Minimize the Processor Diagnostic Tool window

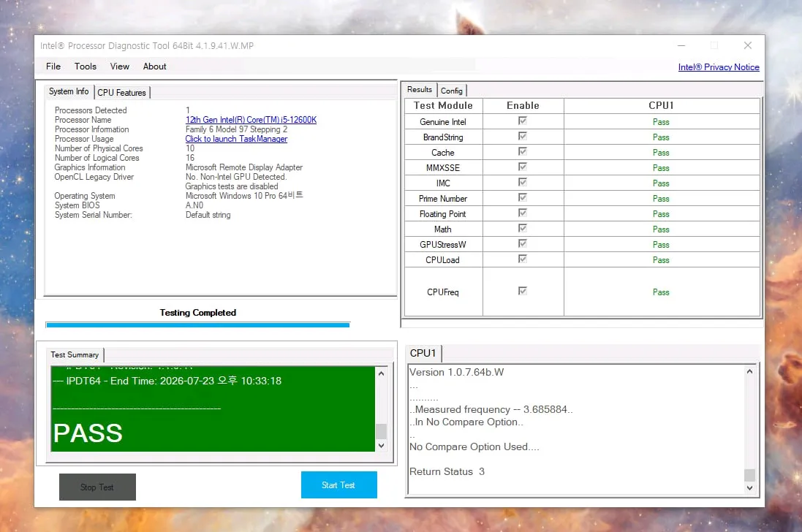point(681,45)
